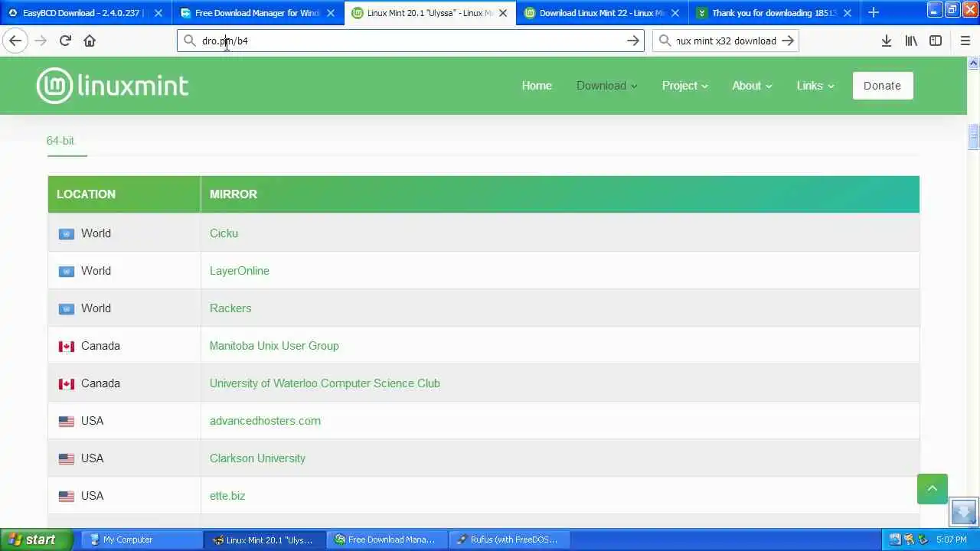
Task: Open the Home nav link
Action: pyautogui.click(x=537, y=86)
